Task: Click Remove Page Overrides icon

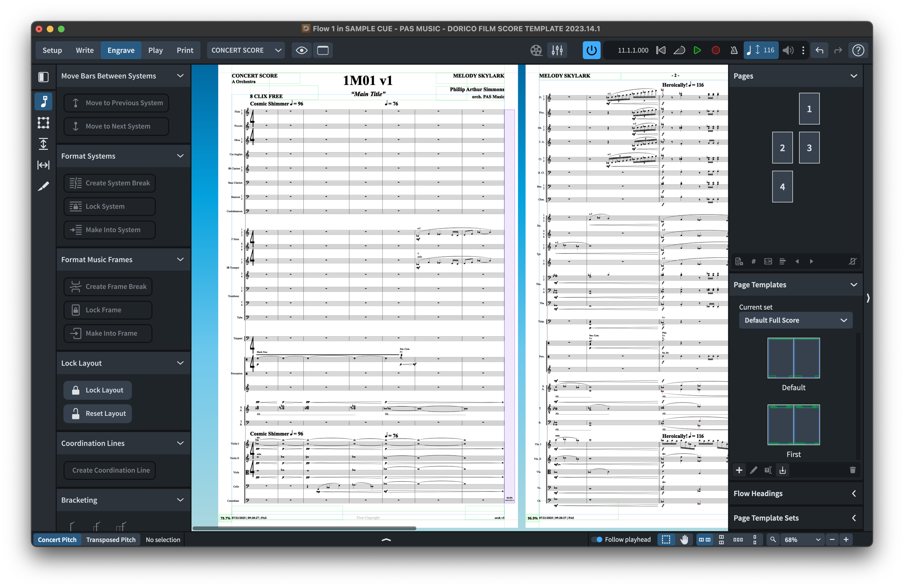Action: click(852, 261)
